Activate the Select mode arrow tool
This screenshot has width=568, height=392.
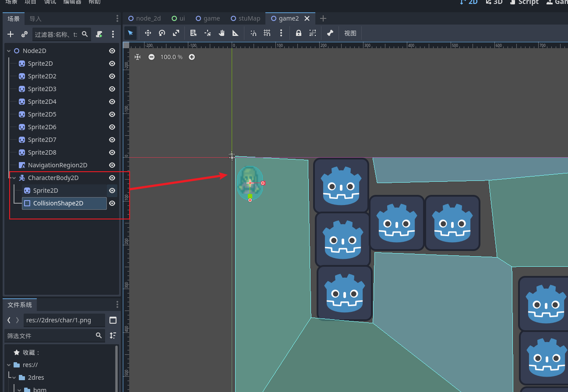tap(131, 33)
